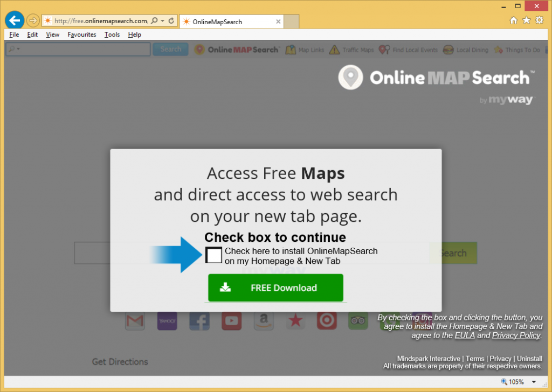Open the YouTube shortcut icon
The height and width of the screenshot is (392, 552).
click(231, 321)
